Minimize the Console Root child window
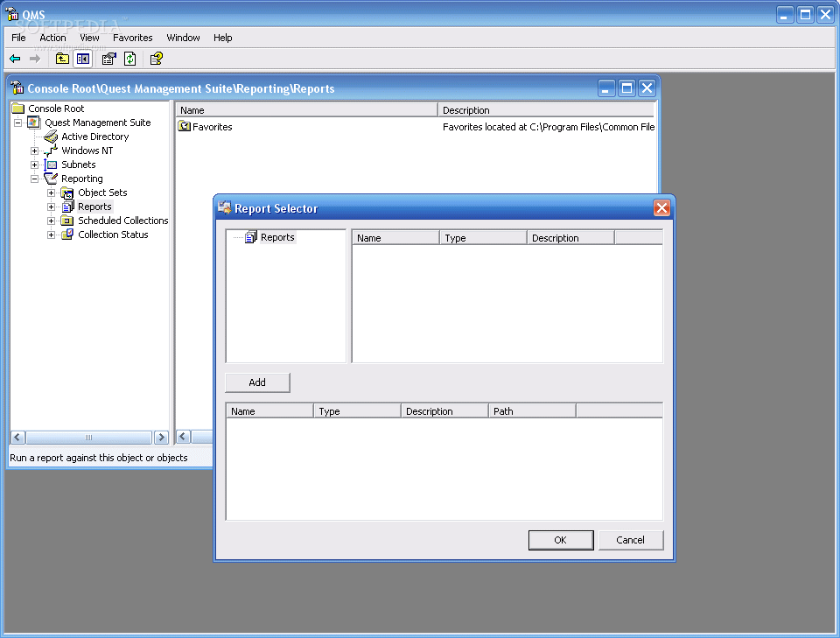The height and width of the screenshot is (638, 840). click(605, 88)
